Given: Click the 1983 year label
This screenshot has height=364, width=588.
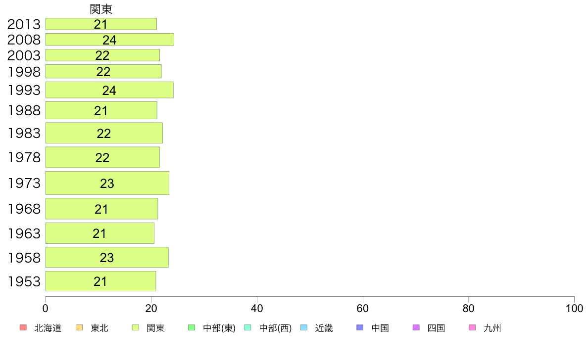Looking at the screenshot, I should [24, 133].
